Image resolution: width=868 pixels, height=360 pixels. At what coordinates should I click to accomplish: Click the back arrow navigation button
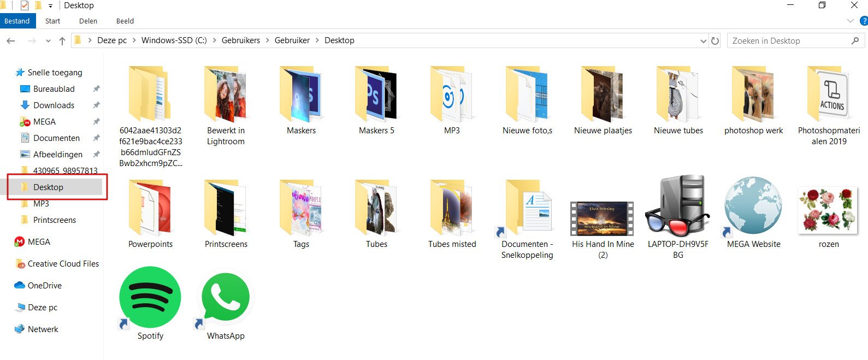[x=11, y=40]
